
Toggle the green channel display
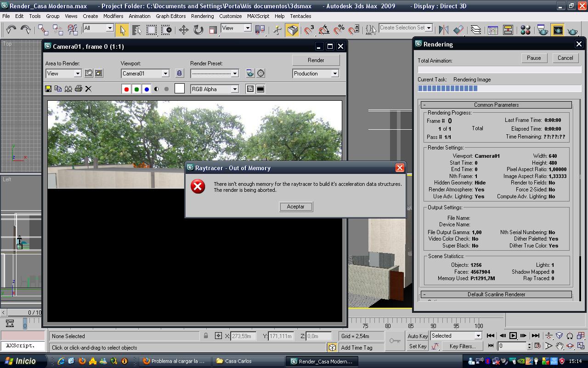tap(136, 89)
